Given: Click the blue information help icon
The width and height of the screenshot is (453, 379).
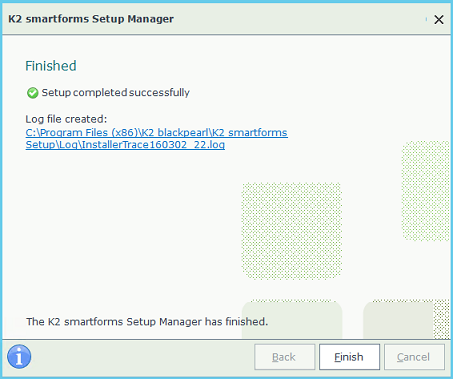Looking at the screenshot, I should click(x=19, y=357).
